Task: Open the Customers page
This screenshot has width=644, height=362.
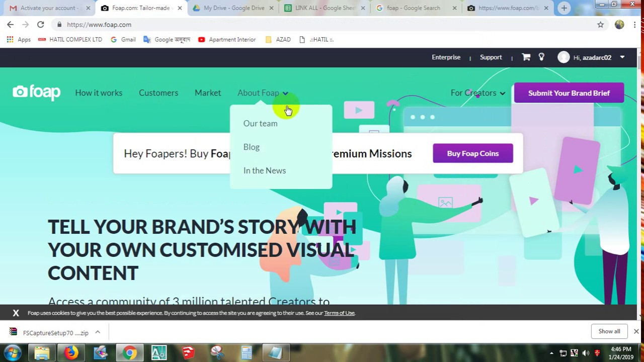Action: pos(158,93)
